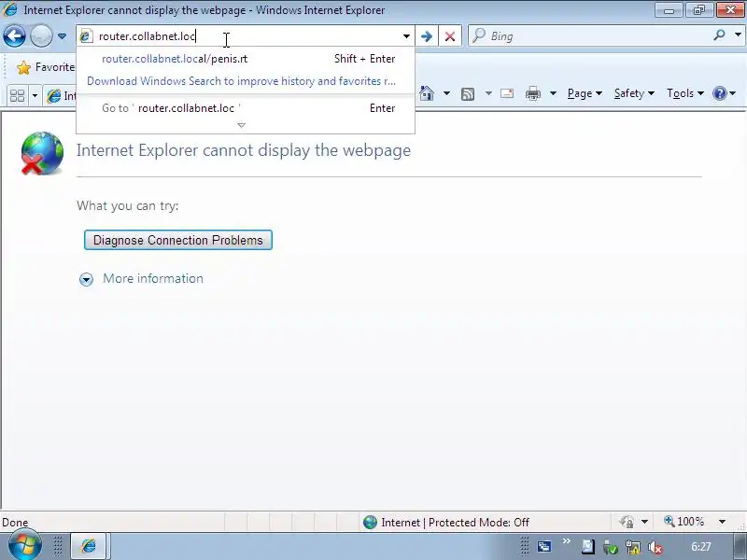The width and height of the screenshot is (747, 560).
Task: Click the grayed Forward navigation button
Action: tap(41, 36)
